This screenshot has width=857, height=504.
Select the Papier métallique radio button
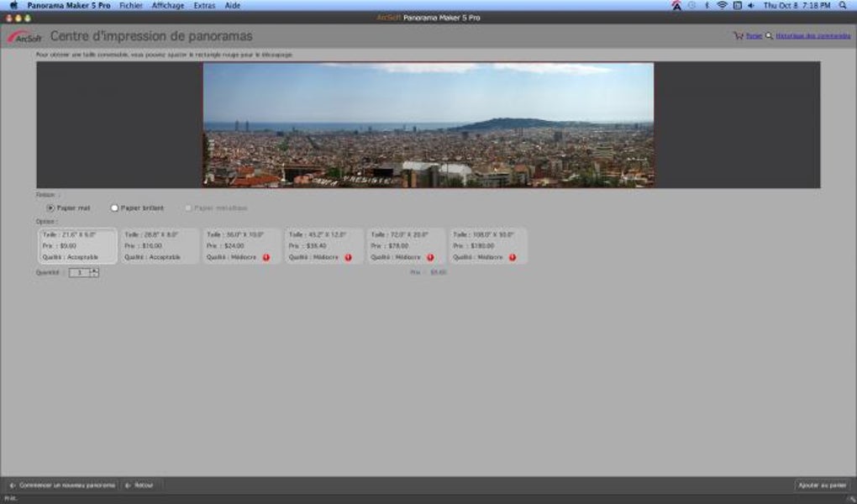(188, 207)
